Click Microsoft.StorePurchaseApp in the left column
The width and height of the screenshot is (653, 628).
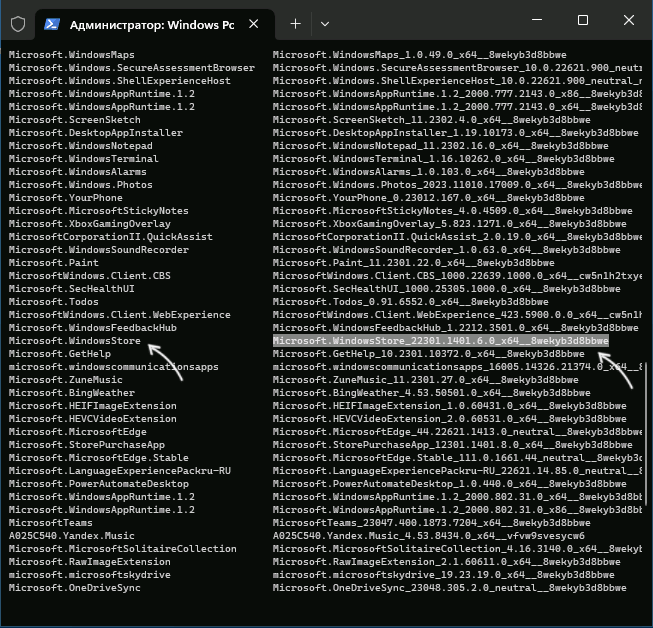[x=87, y=444]
